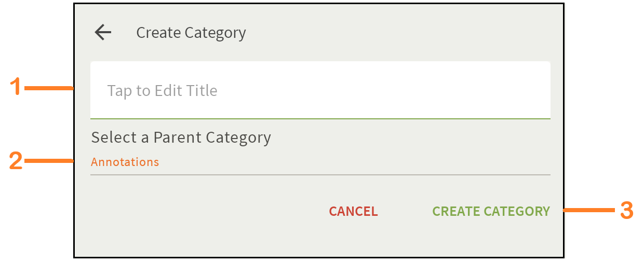Click the back arrow icon
644x262 pixels.
tap(103, 33)
